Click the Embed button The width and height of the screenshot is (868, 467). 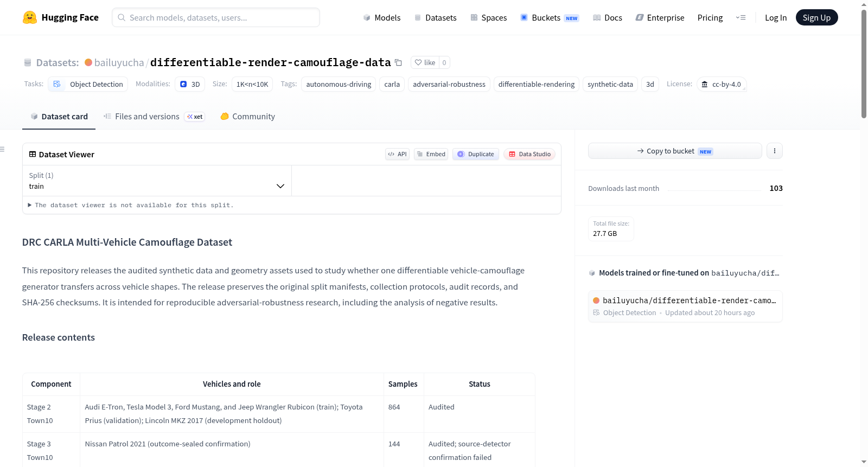coord(431,154)
